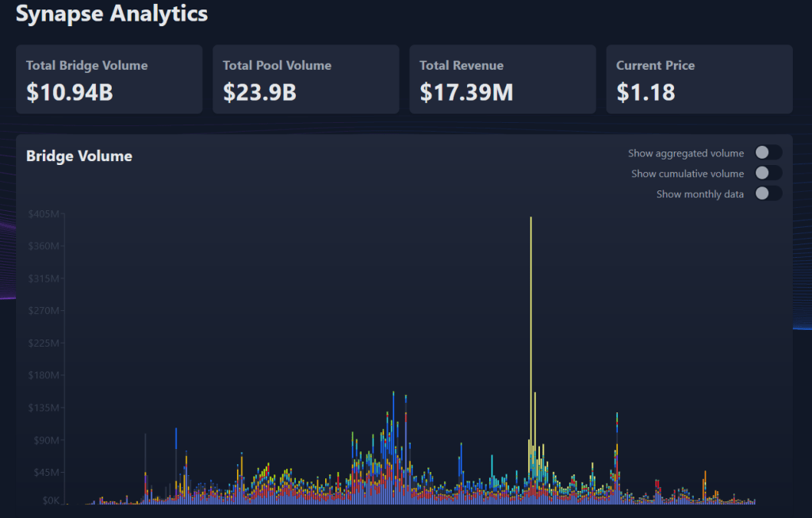Click the $17.39M revenue value
Viewport: 812px width, 518px height.
coord(466,93)
